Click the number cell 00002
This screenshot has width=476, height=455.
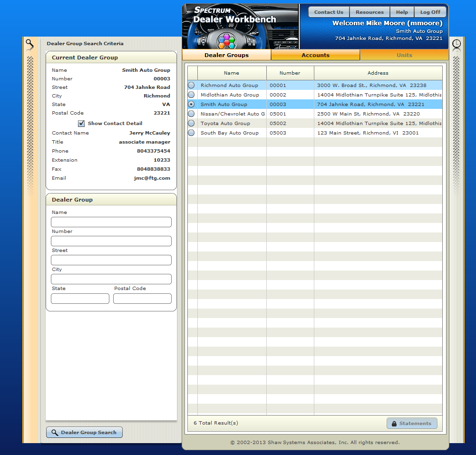(x=290, y=95)
